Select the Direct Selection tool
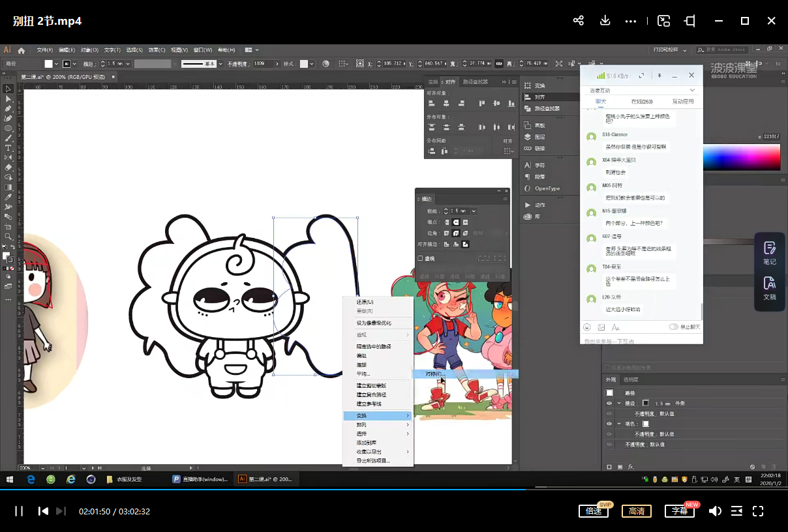The image size is (788, 532). click(8, 98)
